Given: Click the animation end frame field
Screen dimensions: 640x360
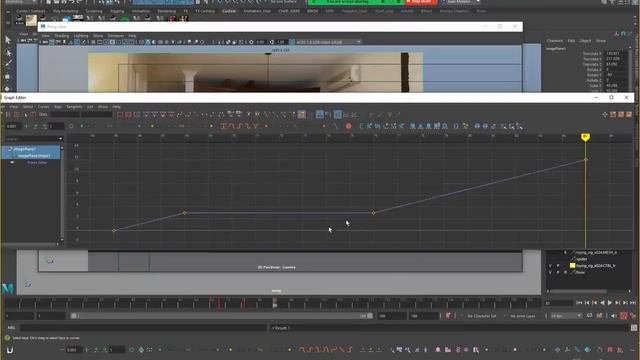Looking at the screenshot, I should pos(424,316).
